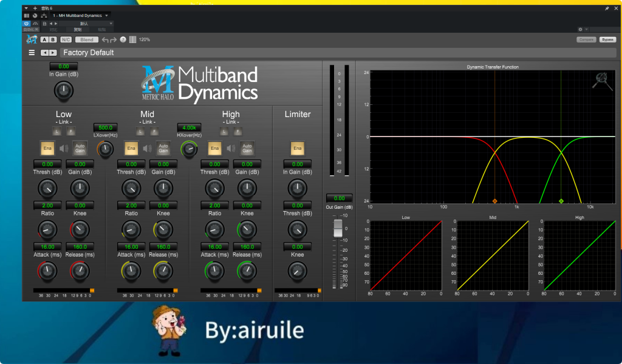
Task: Click the HXover 4.00k value field
Action: (190, 127)
